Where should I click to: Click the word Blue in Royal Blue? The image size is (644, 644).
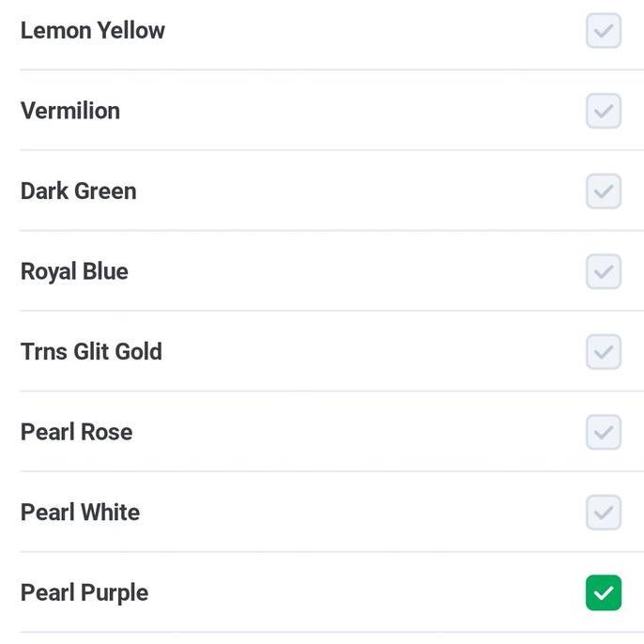(105, 271)
